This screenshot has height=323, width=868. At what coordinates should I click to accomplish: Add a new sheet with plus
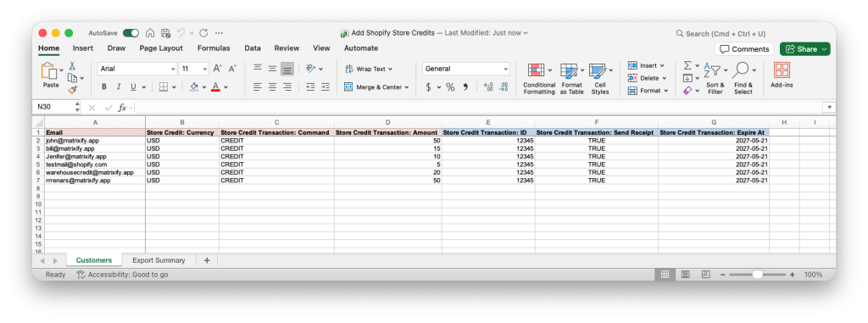(207, 260)
